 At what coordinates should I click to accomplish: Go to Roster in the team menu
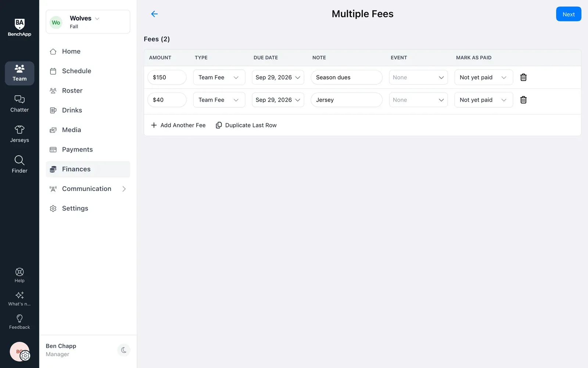coord(88,91)
